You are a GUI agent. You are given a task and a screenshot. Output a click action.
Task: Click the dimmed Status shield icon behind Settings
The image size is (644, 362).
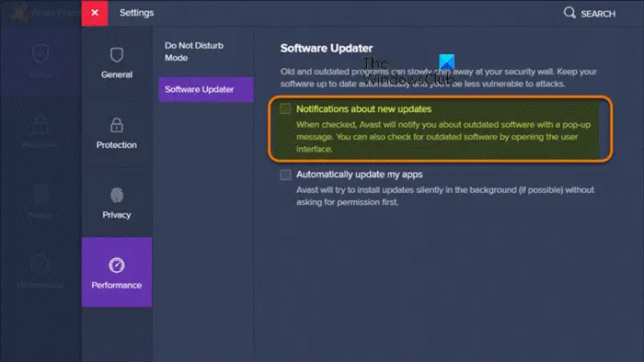[x=40, y=53]
